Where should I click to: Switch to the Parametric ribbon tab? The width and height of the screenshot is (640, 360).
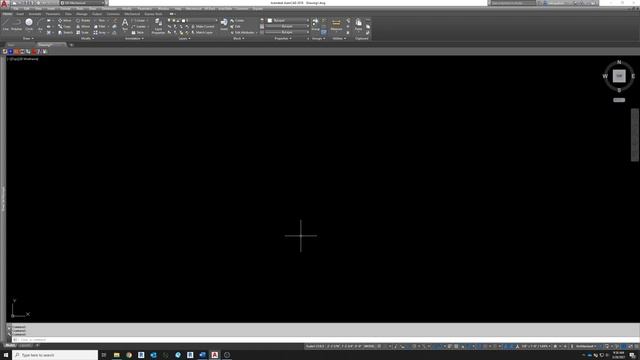[53, 14]
